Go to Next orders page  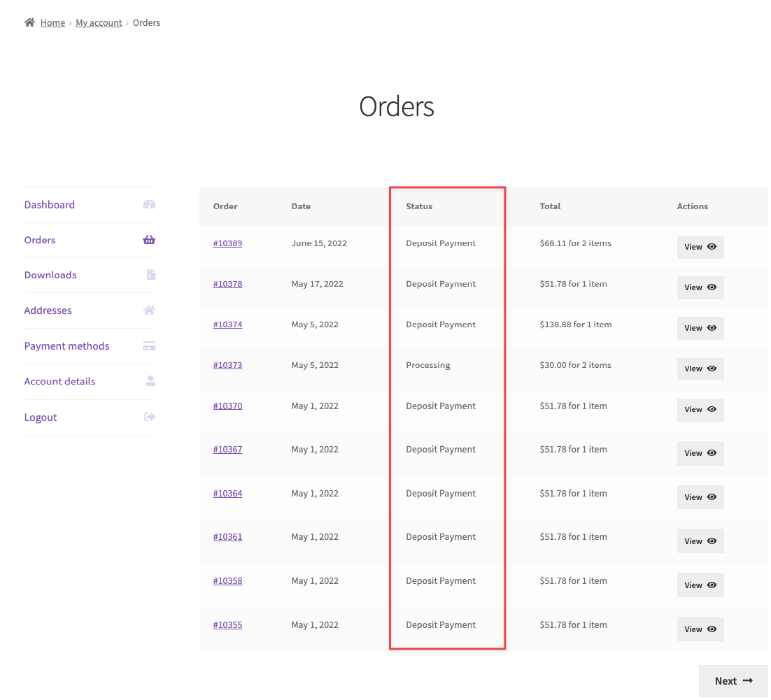[733, 680]
